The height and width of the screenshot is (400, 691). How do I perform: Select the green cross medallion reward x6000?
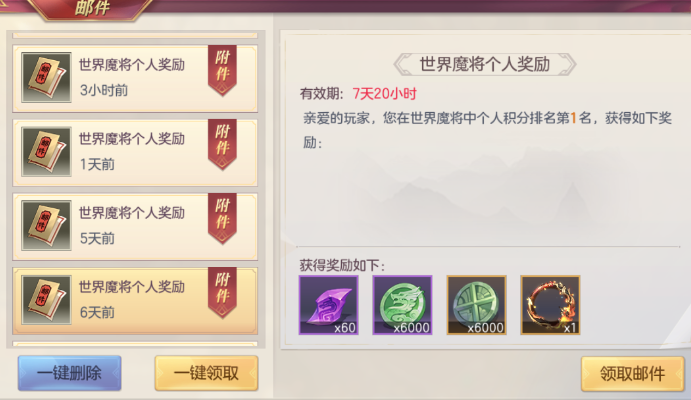pyautogui.click(x=476, y=305)
